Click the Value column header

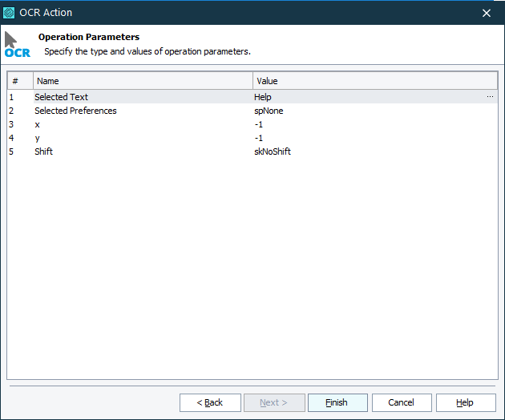coord(374,81)
